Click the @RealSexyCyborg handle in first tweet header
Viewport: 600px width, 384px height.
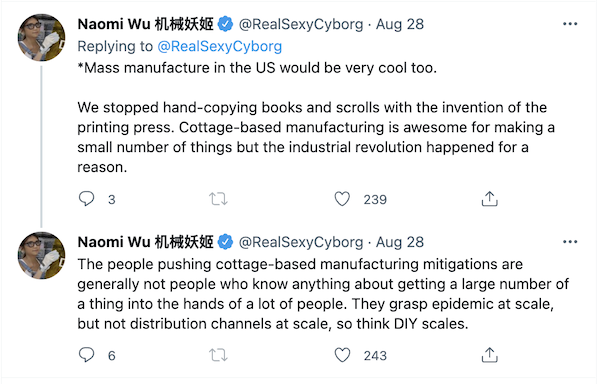point(301,24)
